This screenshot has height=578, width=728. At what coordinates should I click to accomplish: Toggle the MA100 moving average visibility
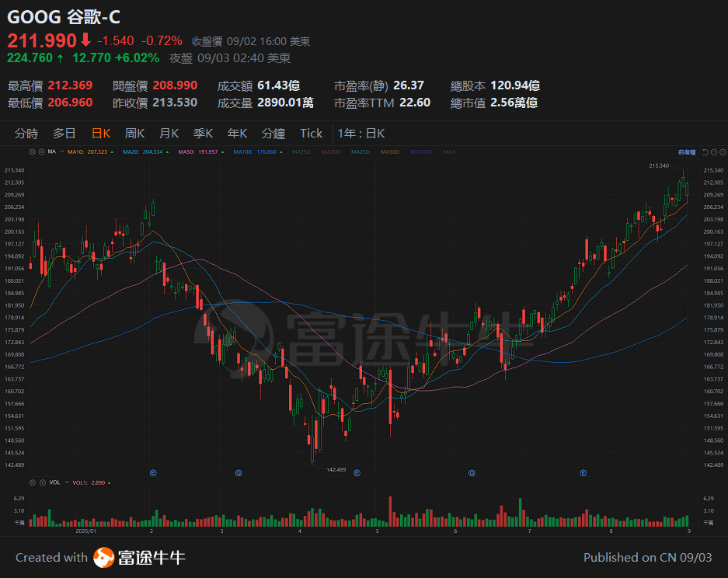(259, 151)
